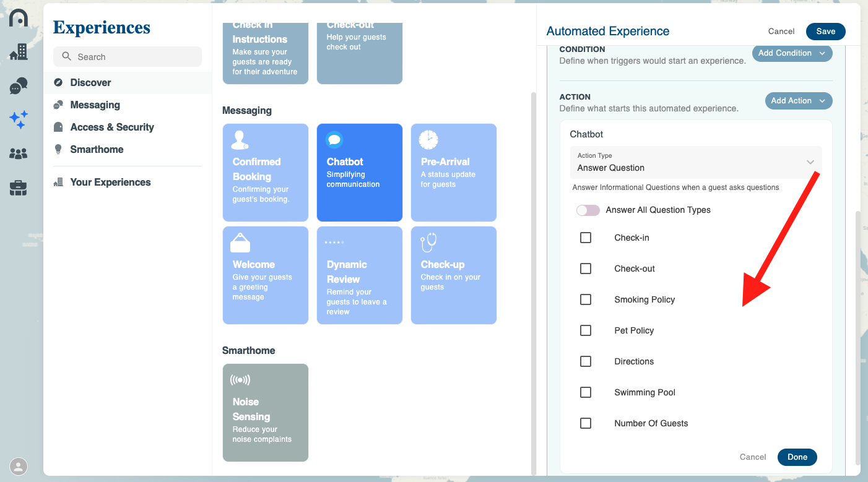868x482 pixels.
Task: Go to Access & Security menu item
Action: [111, 127]
